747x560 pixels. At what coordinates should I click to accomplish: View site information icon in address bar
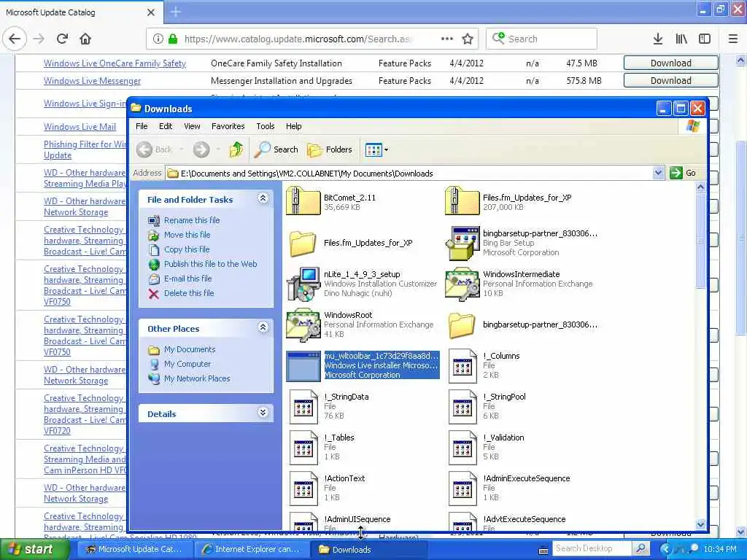(x=158, y=39)
